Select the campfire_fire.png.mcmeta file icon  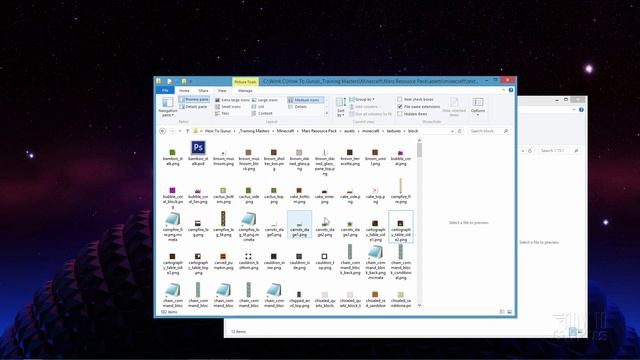tap(173, 219)
